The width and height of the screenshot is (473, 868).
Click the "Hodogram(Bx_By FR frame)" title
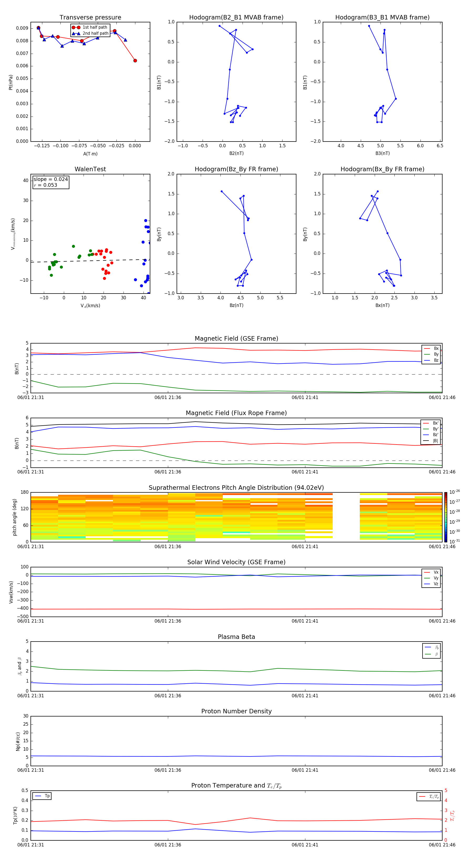click(382, 169)
